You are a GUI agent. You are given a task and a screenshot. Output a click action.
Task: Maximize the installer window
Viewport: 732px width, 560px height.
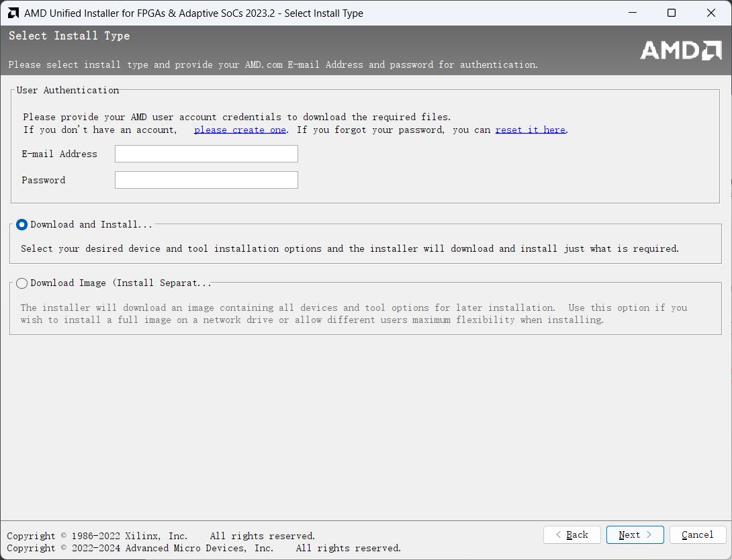[x=672, y=13]
